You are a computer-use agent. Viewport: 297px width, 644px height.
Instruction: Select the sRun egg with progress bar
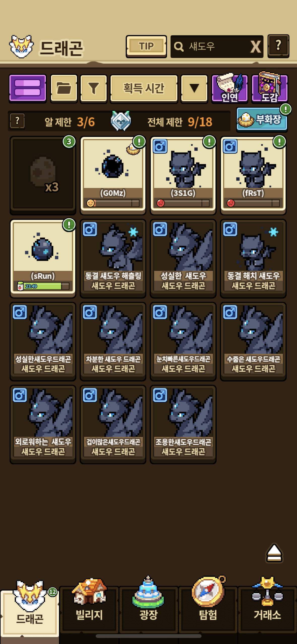point(43,258)
